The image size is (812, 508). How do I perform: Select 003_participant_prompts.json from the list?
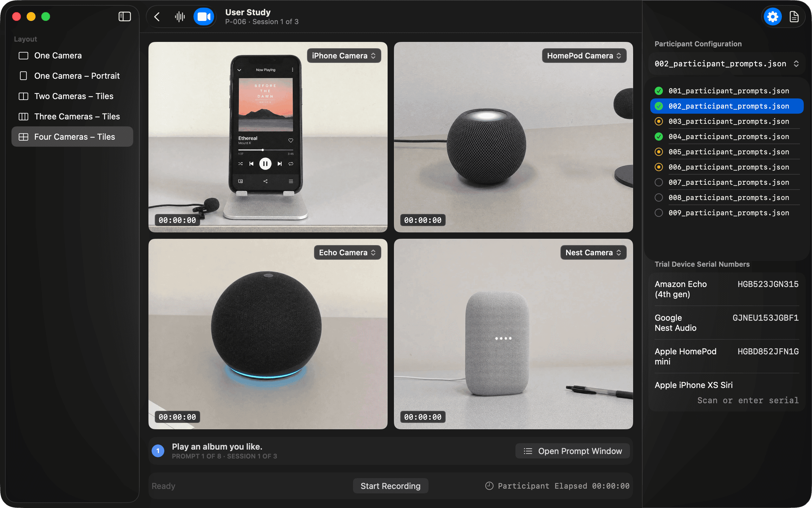[x=727, y=121]
